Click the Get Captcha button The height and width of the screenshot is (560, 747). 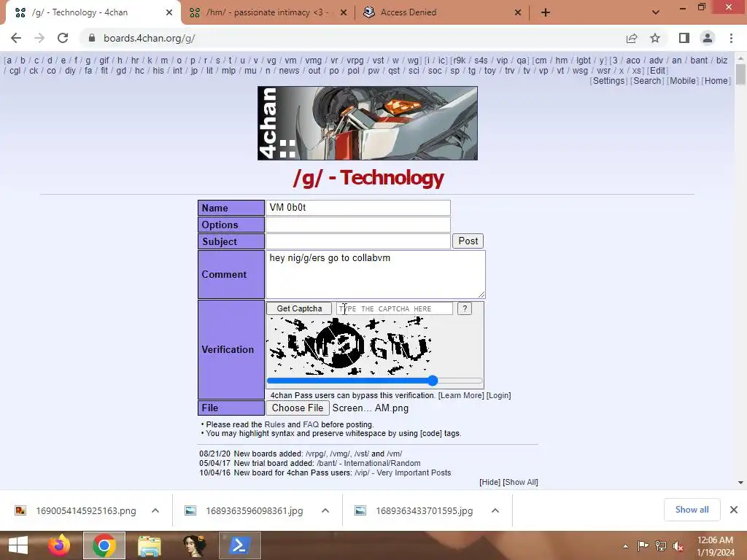click(x=298, y=308)
